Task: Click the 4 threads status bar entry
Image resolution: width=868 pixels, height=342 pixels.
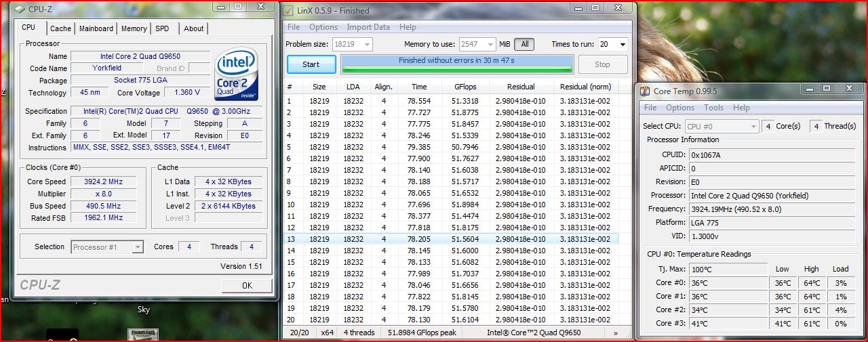Action: click(x=359, y=333)
